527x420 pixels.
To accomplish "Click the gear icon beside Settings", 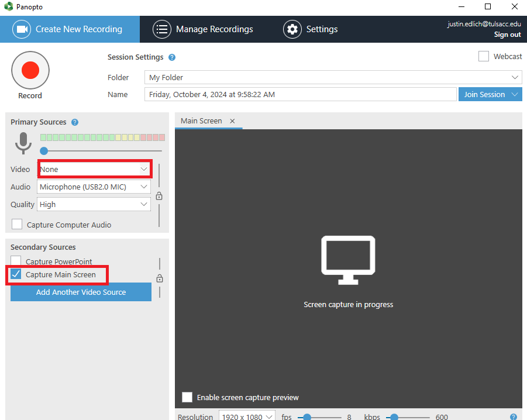I will [x=292, y=29].
